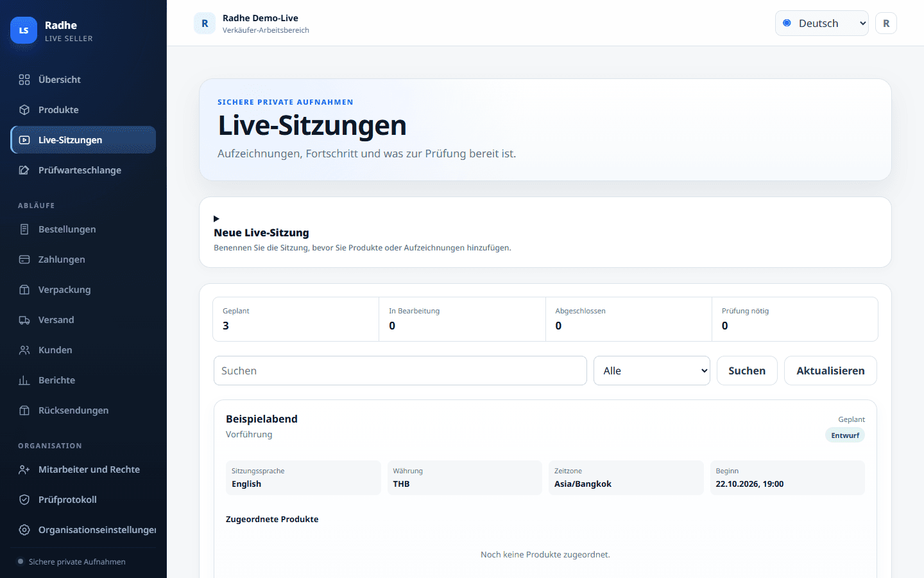The width and height of the screenshot is (924, 578).
Task: Click the Sitzungssprache English value
Action: pyautogui.click(x=246, y=484)
